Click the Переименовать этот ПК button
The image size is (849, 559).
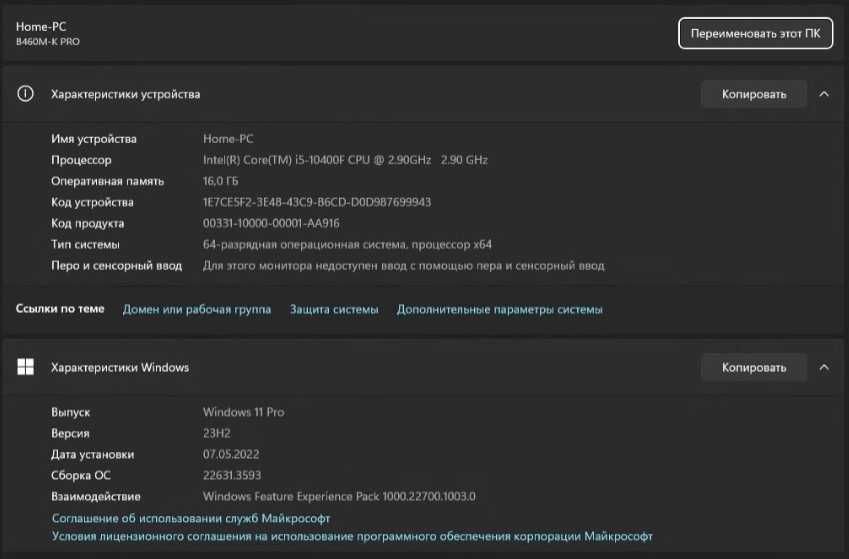755,34
